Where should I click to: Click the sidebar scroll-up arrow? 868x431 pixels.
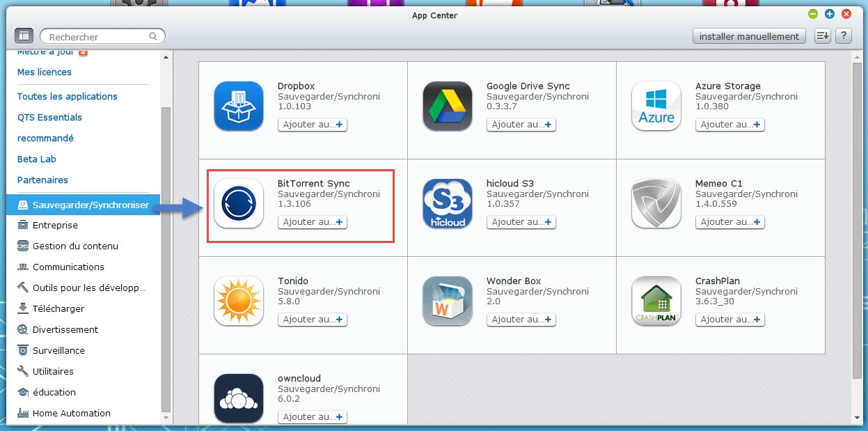(166, 56)
